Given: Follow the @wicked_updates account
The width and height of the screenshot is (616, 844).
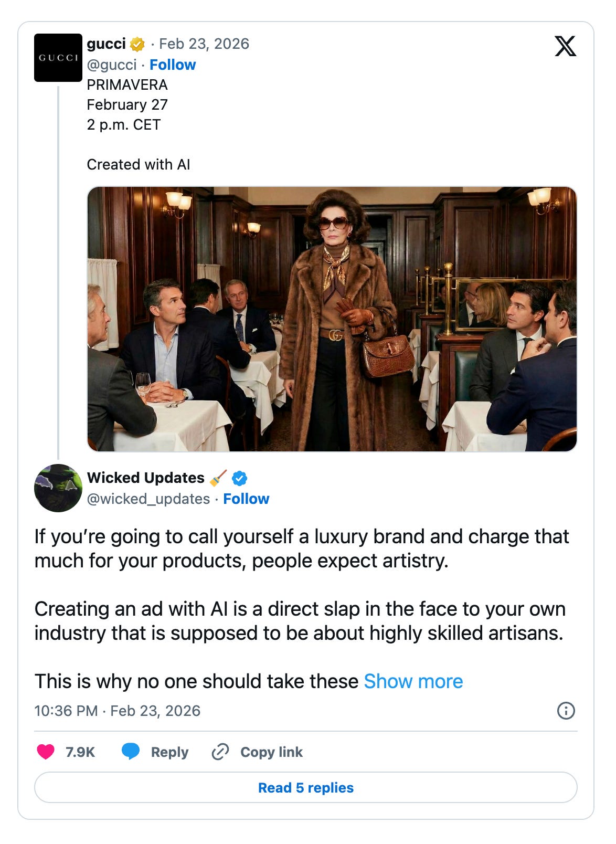Looking at the screenshot, I should point(246,499).
